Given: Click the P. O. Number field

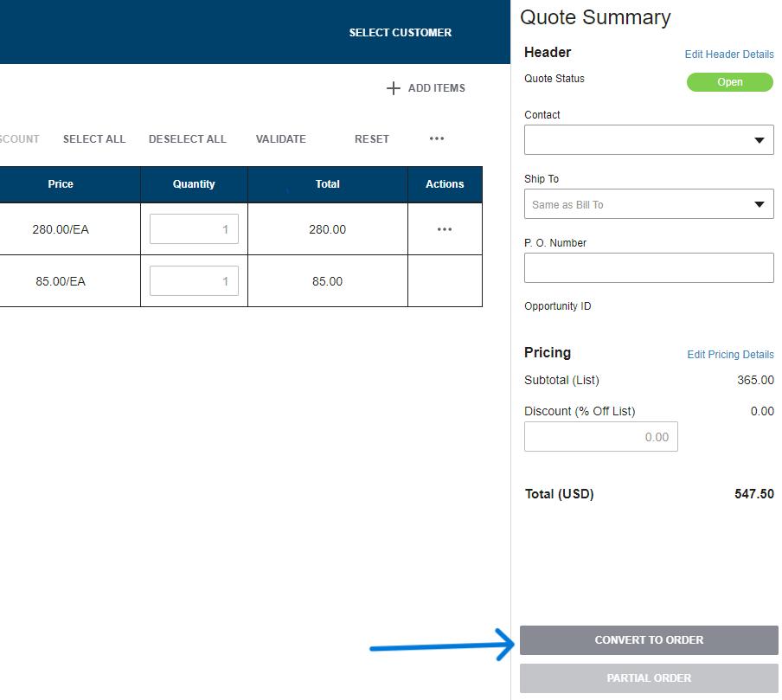Looking at the screenshot, I should (x=649, y=268).
